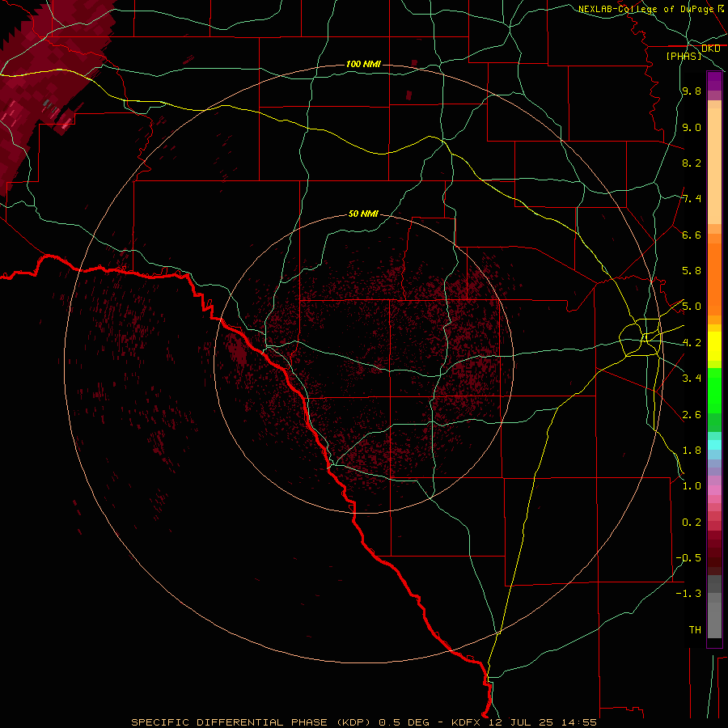Click the KDFX radar ID in the caption
This screenshot has width=728, height=728.
click(466, 722)
